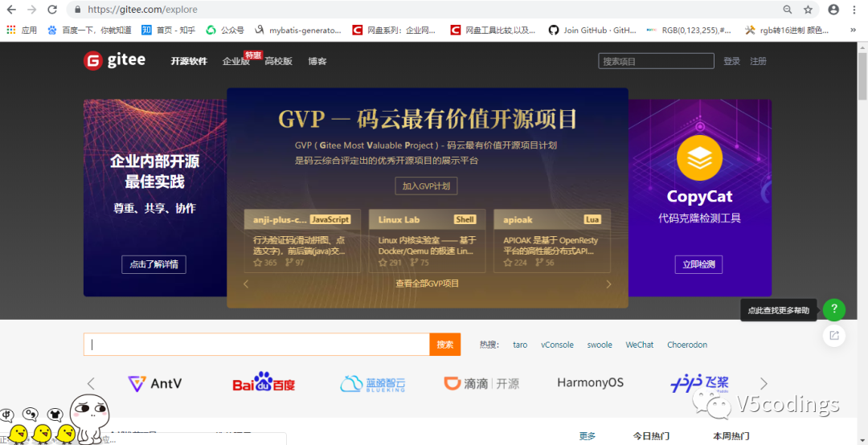Viewport: 868px width, 445px height.
Task: Click the HarmonyOS brand logo
Action: (x=590, y=383)
